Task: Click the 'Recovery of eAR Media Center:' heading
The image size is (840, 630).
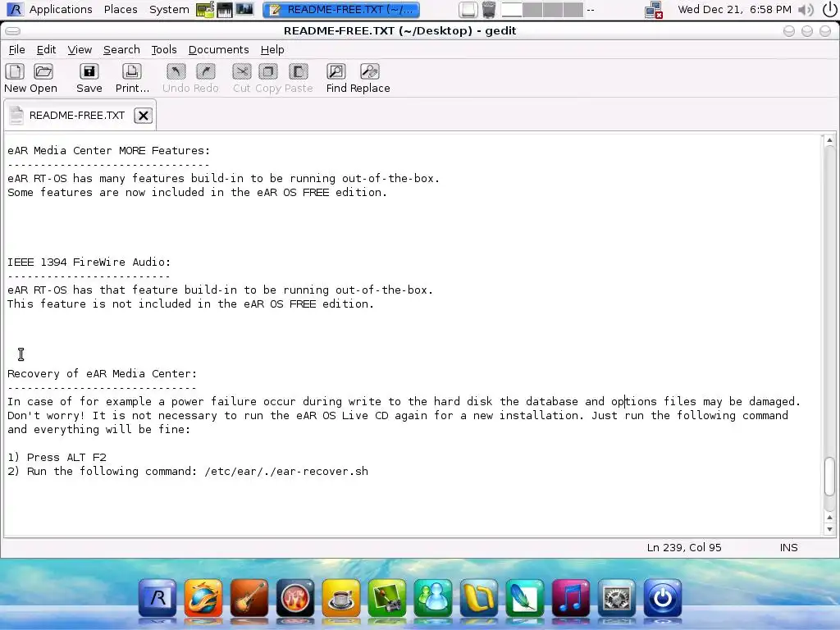Action: (103, 373)
